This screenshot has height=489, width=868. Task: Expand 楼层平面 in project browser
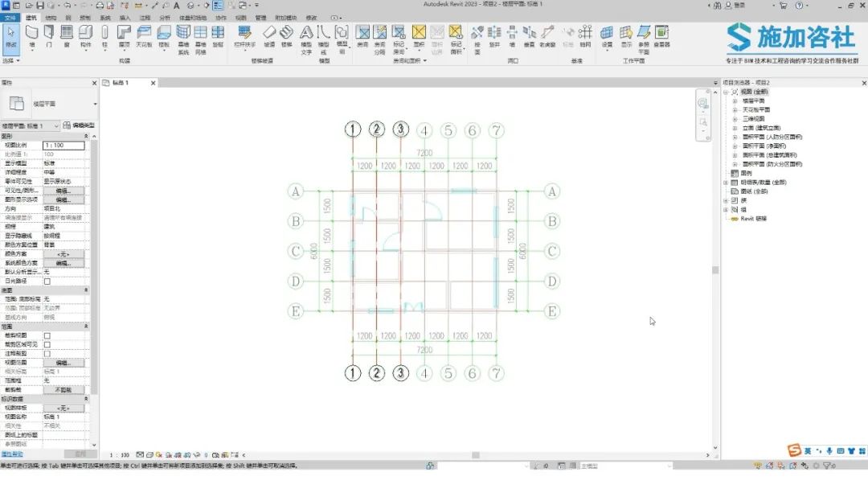[735, 101]
